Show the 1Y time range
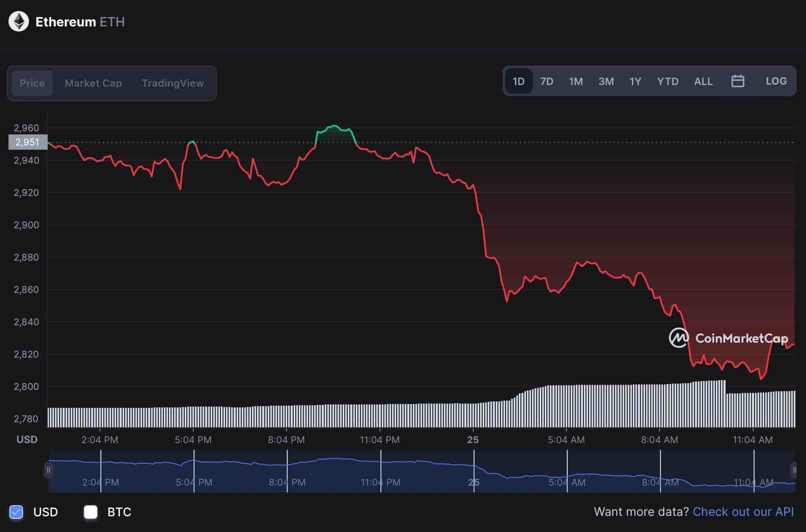 [x=635, y=81]
